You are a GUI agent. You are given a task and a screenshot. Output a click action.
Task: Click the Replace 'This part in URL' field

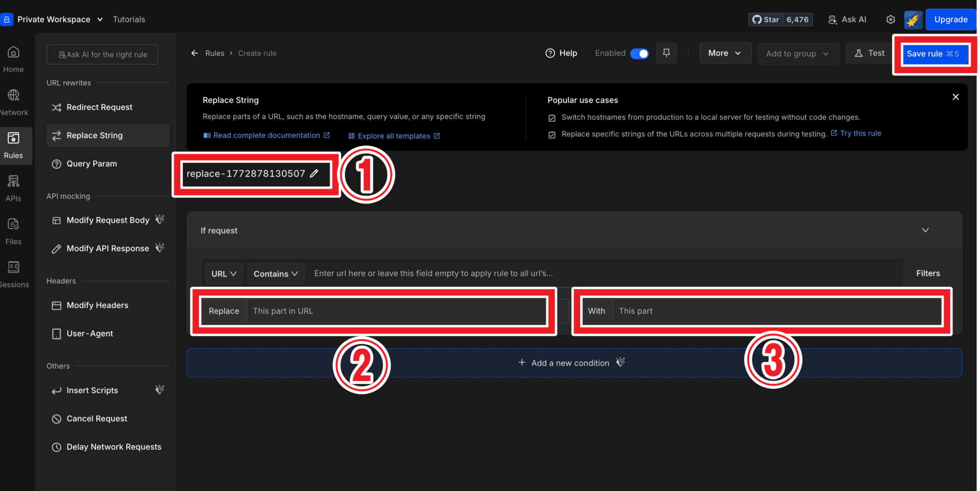(396, 311)
